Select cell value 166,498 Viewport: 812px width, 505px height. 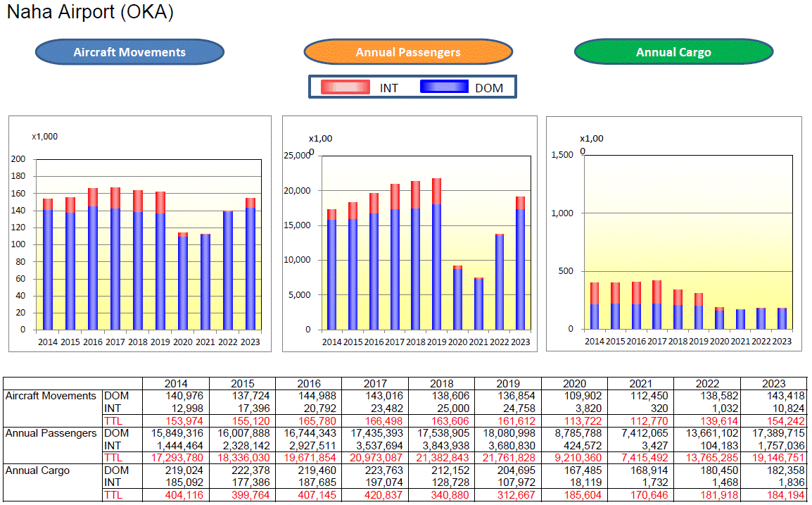point(383,421)
